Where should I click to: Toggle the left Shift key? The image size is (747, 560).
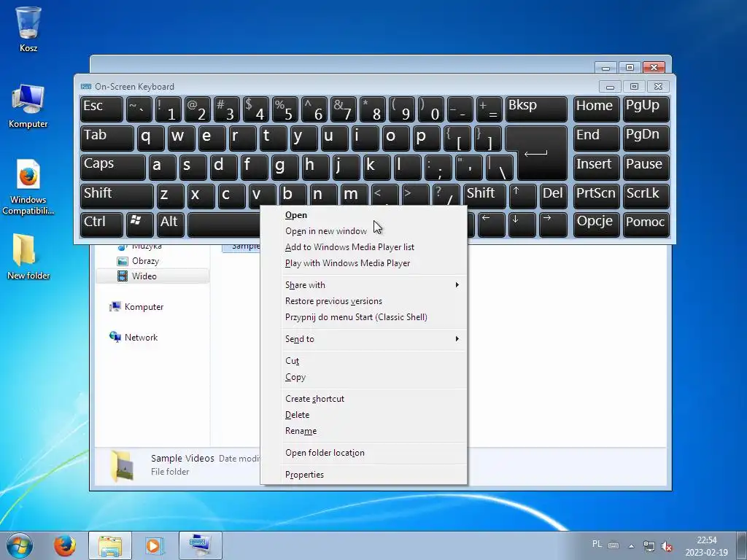(x=117, y=196)
